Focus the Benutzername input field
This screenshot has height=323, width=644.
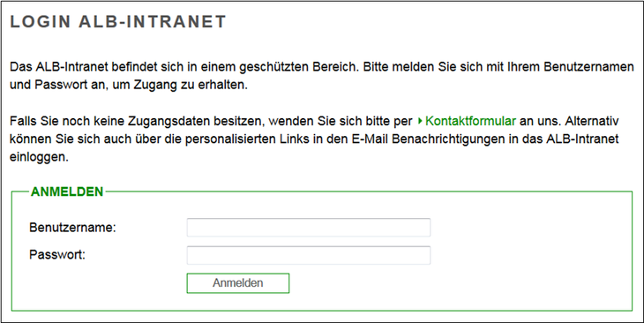309,228
